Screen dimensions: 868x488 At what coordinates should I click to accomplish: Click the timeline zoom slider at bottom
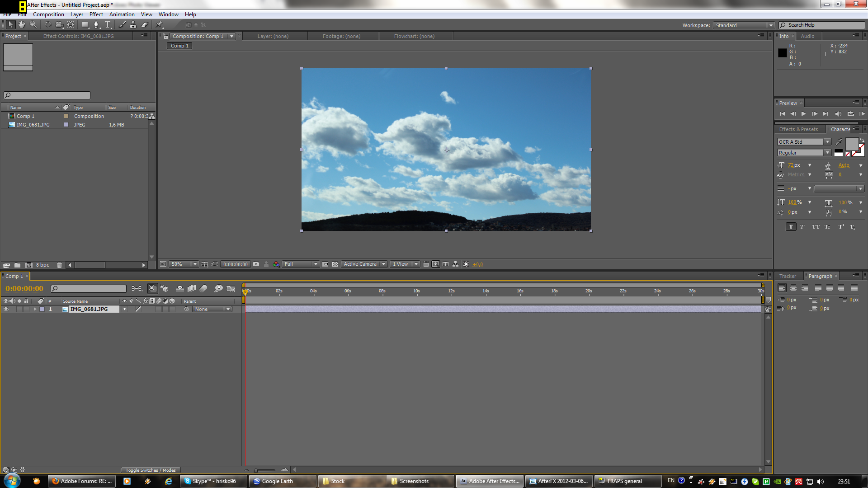coord(265,470)
